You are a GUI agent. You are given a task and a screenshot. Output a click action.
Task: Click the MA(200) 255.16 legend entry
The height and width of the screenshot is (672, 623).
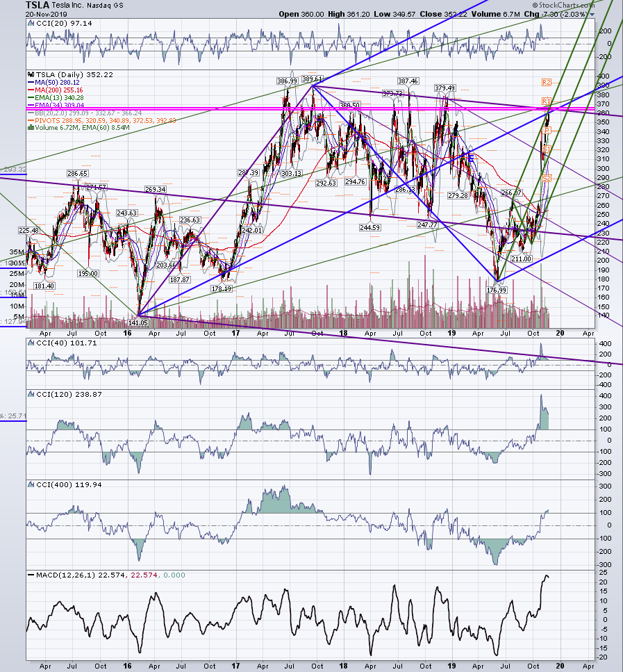pyautogui.click(x=59, y=90)
